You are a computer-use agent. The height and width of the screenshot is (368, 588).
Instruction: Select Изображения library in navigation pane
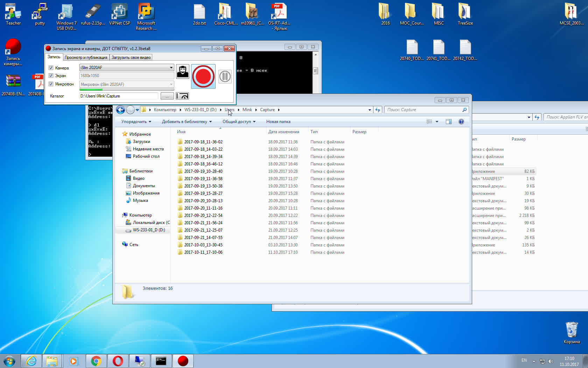146,193
